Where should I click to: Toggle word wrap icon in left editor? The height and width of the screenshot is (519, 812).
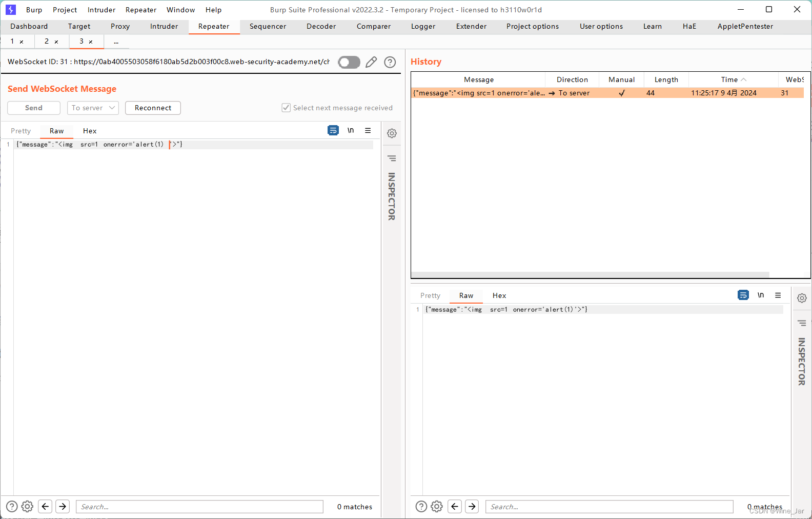pos(333,130)
